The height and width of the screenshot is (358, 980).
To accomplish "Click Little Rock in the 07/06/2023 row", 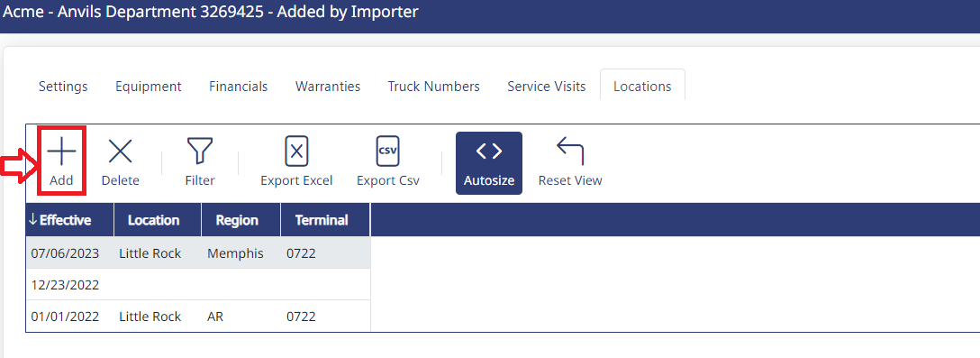I will [159, 253].
